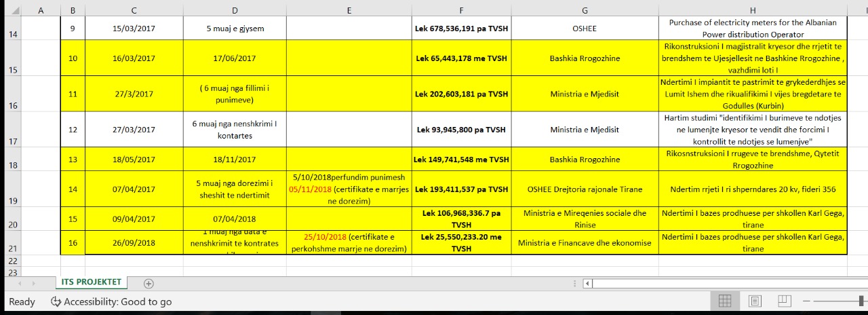Switch to Page Layout view
This screenshot has width=868, height=315.
tap(755, 301)
